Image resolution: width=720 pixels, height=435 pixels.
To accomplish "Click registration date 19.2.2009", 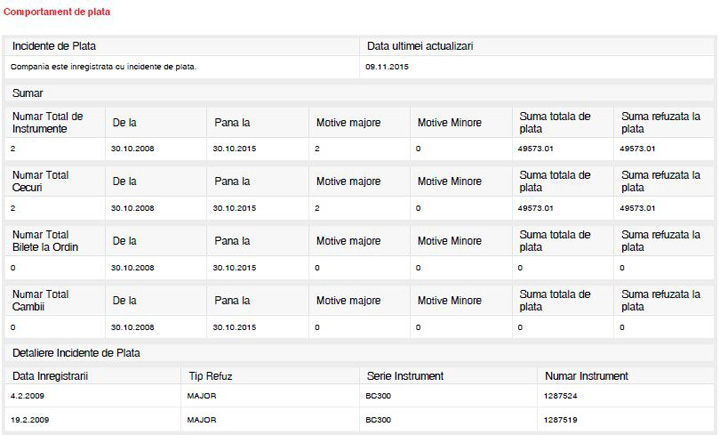I will pos(30,420).
